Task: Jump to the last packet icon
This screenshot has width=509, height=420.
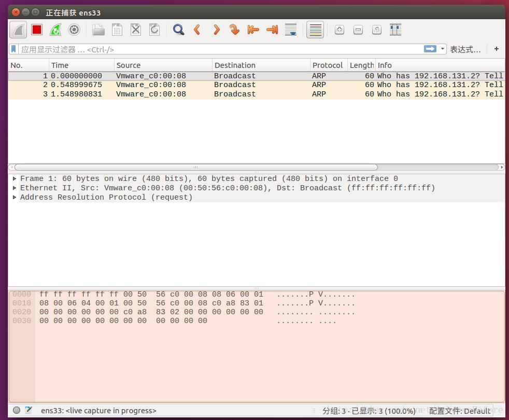Action: [272, 30]
